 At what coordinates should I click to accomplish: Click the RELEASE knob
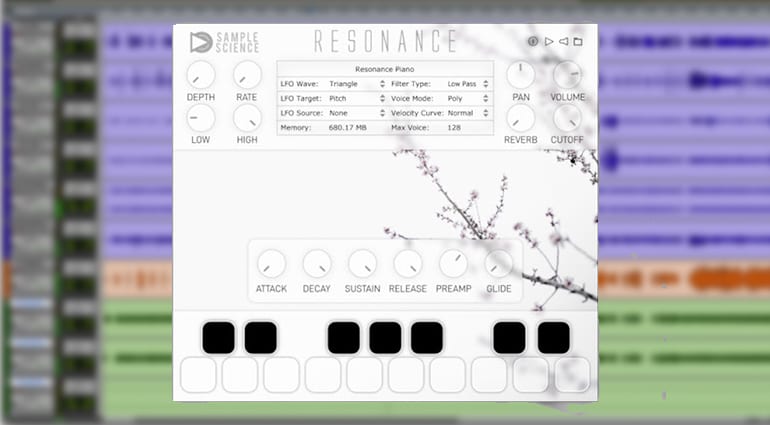[408, 264]
